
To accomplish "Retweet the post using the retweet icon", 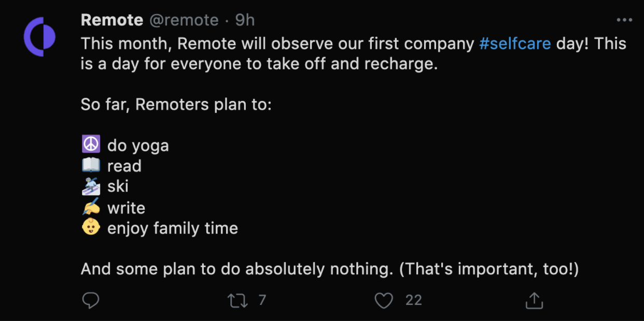I will tap(238, 300).
